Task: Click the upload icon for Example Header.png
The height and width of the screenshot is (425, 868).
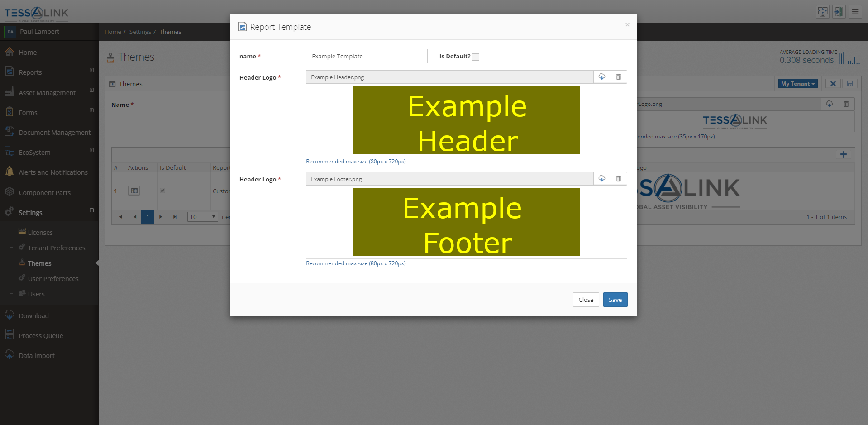Action: click(601, 77)
